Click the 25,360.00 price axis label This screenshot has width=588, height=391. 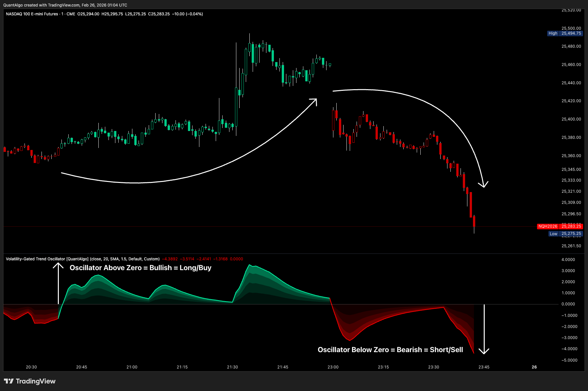tap(571, 156)
